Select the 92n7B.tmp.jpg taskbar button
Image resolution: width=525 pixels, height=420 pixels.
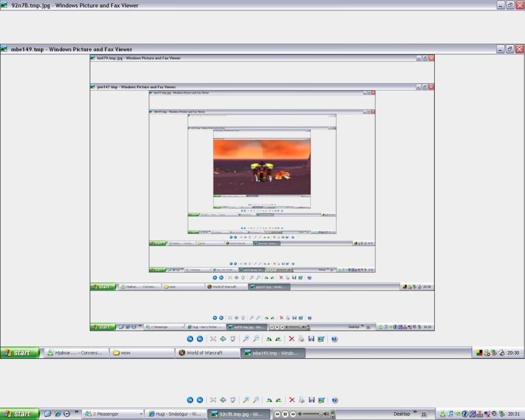pos(238,414)
